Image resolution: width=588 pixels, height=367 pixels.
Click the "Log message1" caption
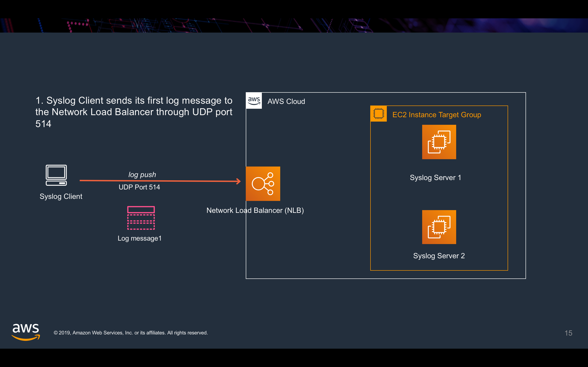click(x=139, y=238)
